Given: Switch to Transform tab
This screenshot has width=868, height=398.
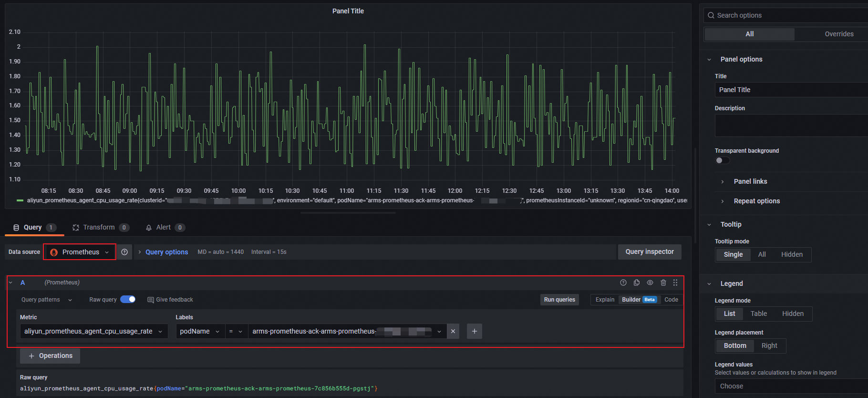Looking at the screenshot, I should (x=100, y=227).
